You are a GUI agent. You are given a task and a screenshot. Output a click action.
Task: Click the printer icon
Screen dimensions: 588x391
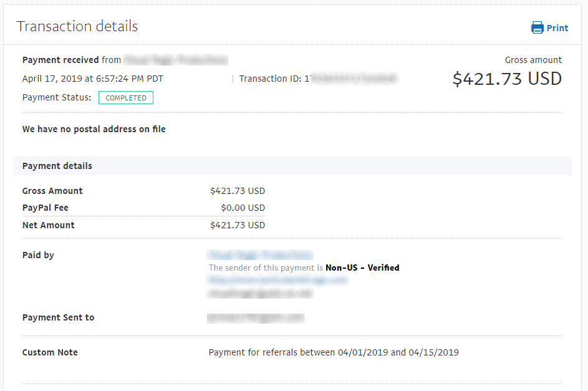click(537, 27)
